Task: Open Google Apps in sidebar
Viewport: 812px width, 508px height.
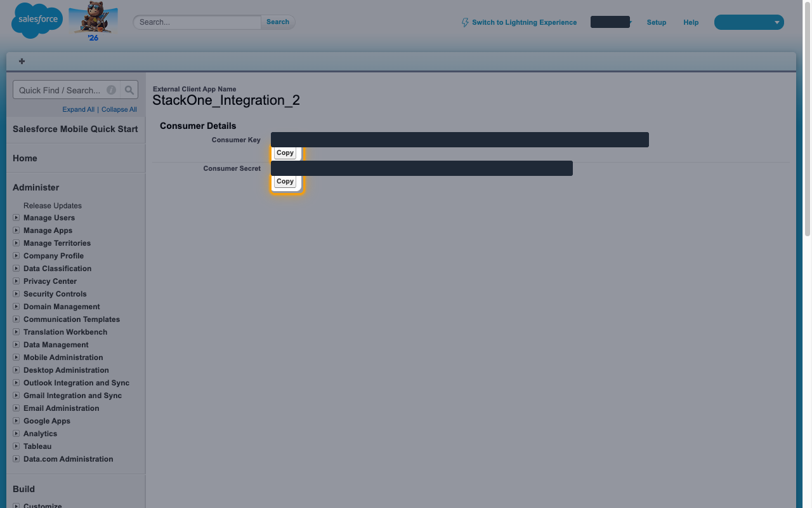Action: coord(47,421)
